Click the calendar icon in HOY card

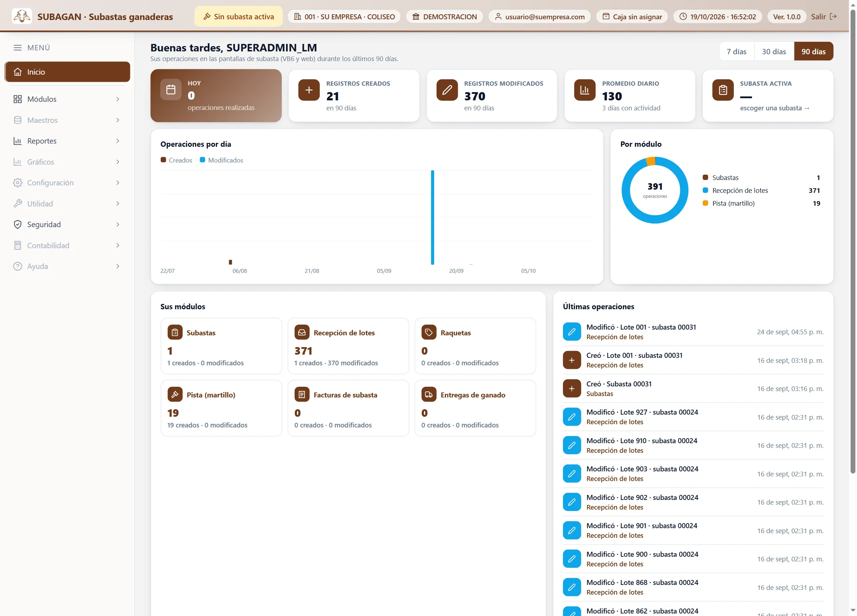point(171,90)
